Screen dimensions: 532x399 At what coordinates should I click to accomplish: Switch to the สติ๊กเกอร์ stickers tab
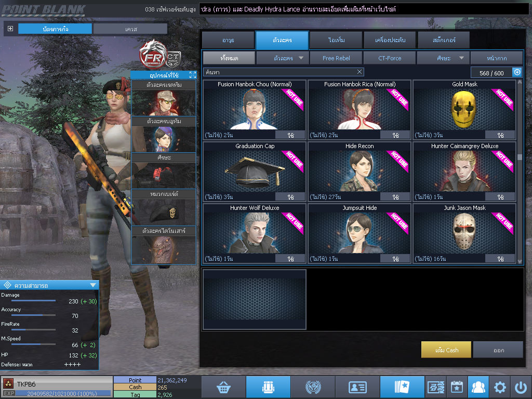[x=444, y=40]
